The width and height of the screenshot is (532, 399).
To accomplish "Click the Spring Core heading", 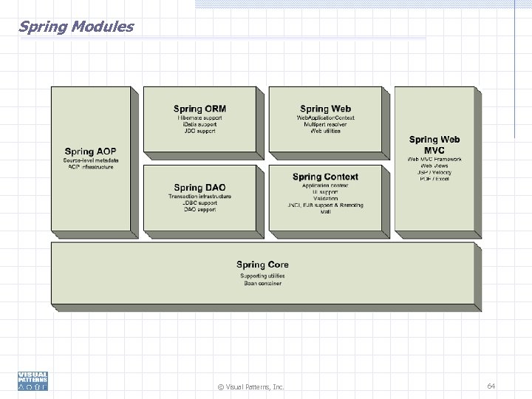I will click(x=262, y=265).
